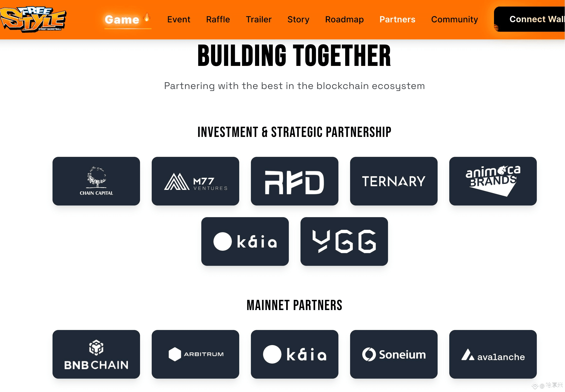
Task: Select Raffle in the navigation bar
Action: [218, 19]
